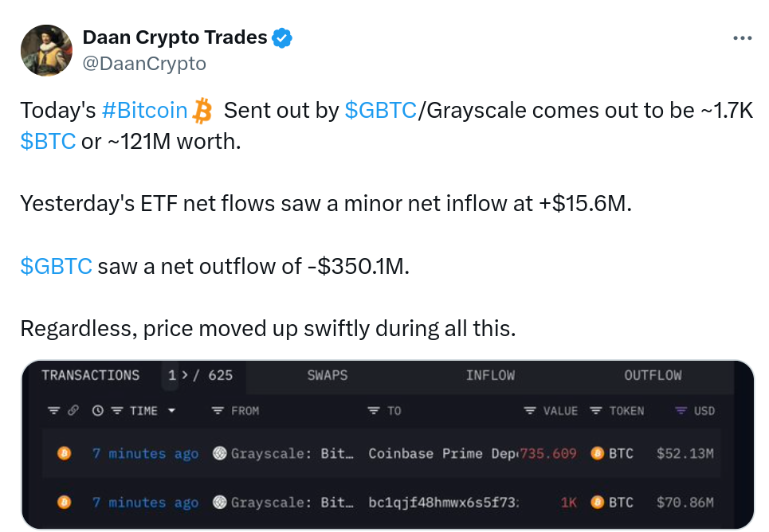Switch to the INFLOW tab
Screen dimensions: 769x532
490,376
